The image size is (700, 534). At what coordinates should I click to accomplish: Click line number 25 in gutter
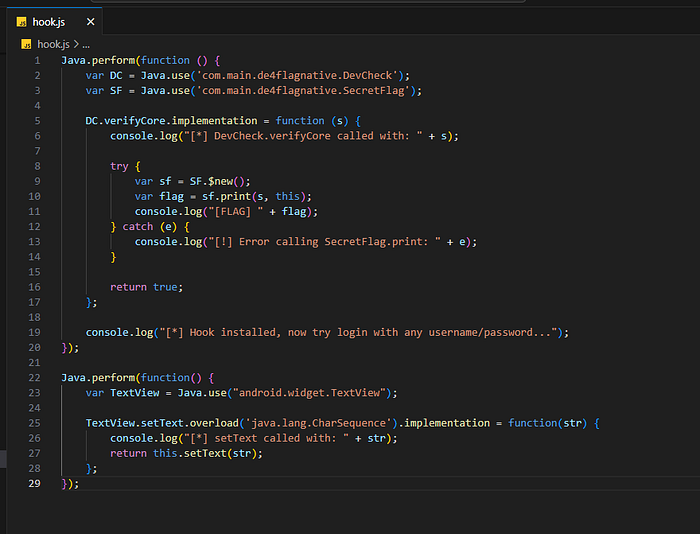point(34,423)
